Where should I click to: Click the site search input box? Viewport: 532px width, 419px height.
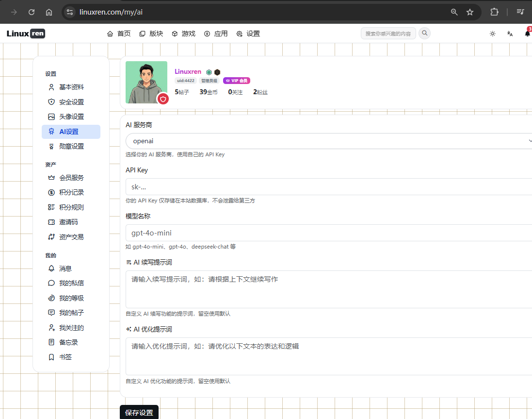click(x=388, y=34)
